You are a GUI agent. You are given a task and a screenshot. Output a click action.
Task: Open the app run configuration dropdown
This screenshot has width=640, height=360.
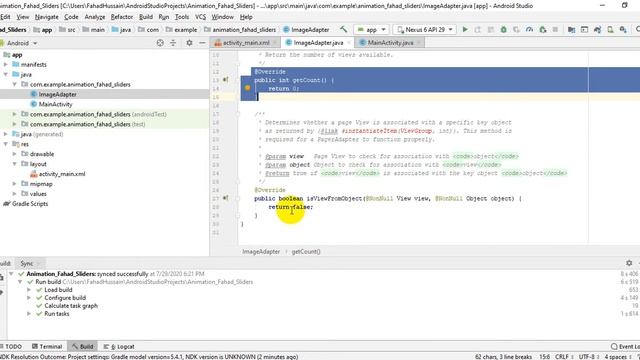click(x=371, y=29)
